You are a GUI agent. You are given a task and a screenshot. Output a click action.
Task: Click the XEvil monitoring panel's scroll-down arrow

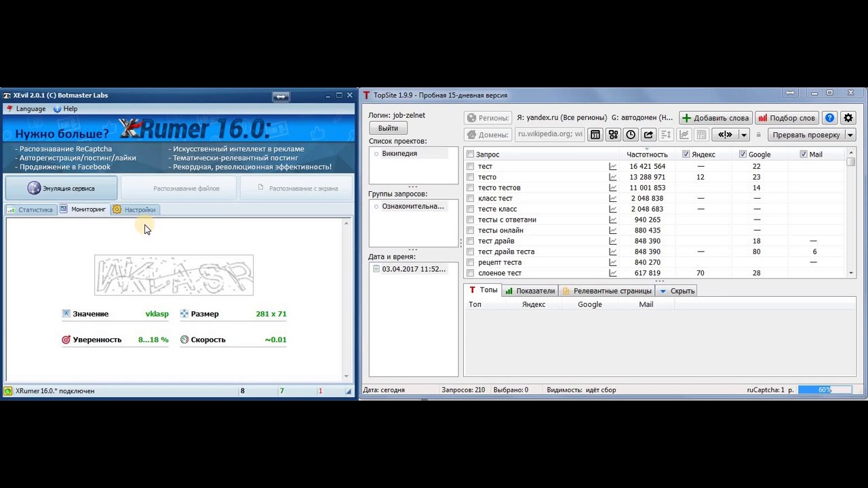click(x=347, y=376)
